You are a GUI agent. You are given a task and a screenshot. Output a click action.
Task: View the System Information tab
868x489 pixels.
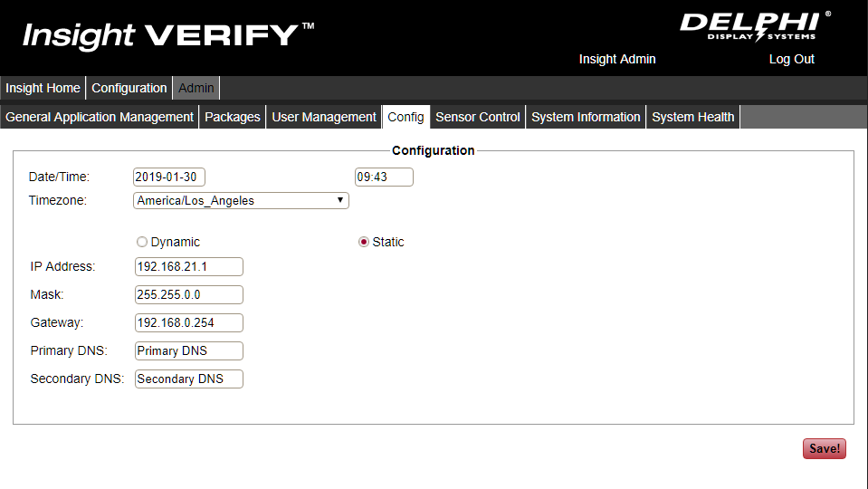pos(586,117)
